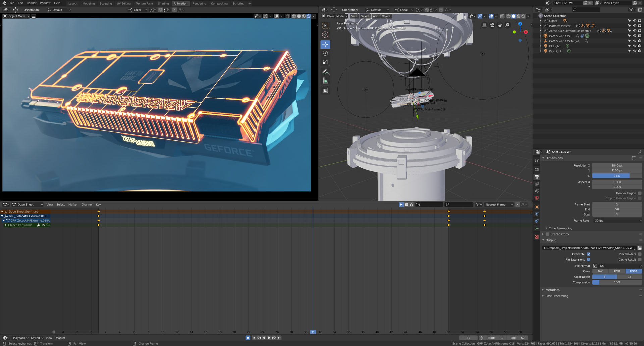Activate the Rotate tool
The width and height of the screenshot is (644, 346).
pos(325,53)
